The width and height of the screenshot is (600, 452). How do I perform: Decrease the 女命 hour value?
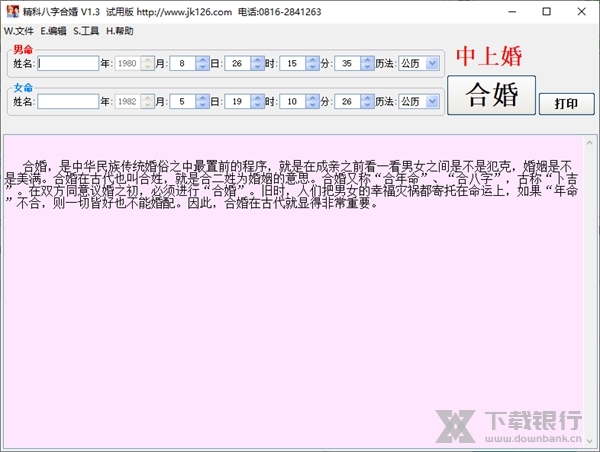(313, 105)
